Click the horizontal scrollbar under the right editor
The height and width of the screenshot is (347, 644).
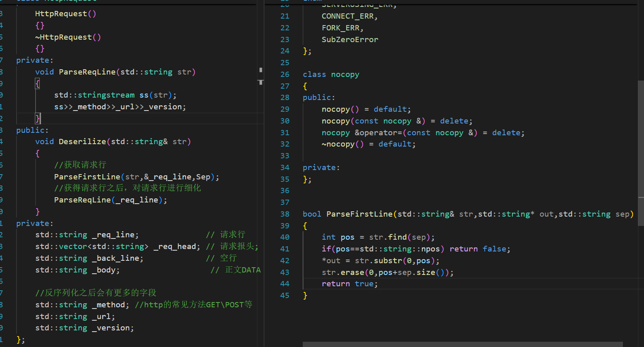tap(462, 344)
